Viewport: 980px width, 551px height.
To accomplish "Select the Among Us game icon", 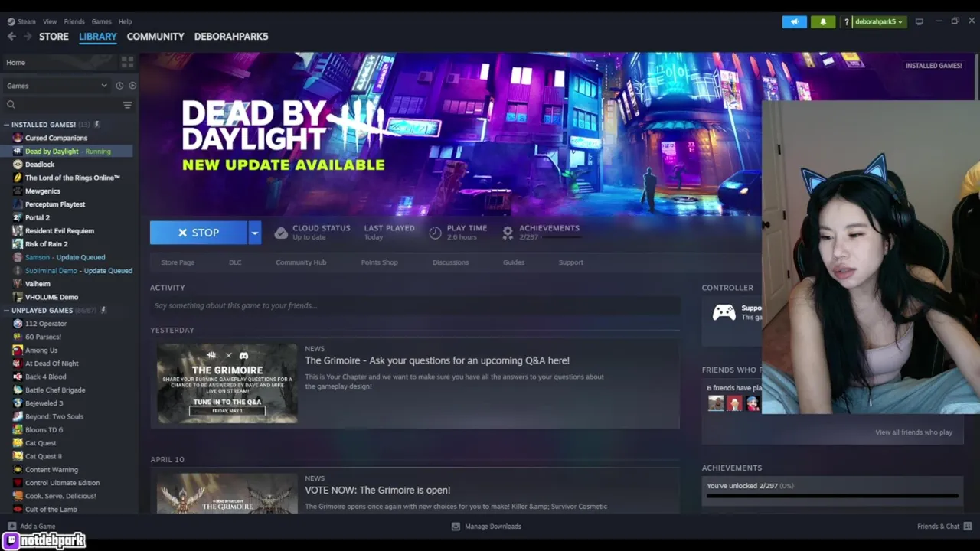I will coord(18,350).
